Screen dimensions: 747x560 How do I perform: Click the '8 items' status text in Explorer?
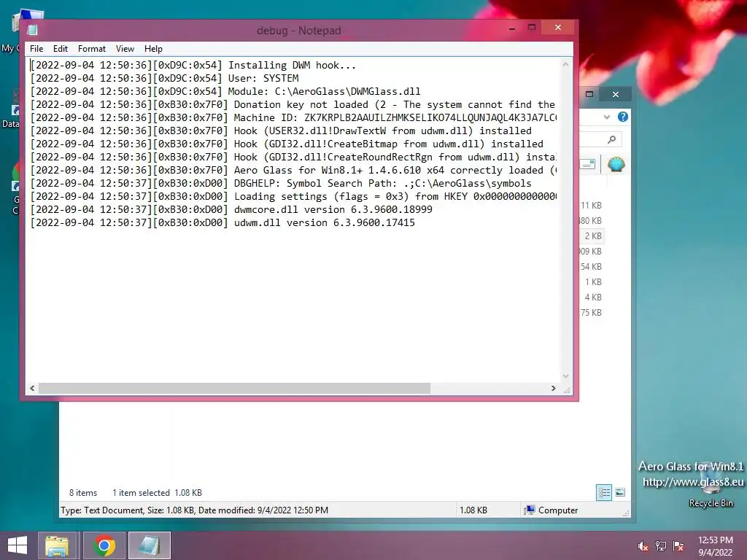[x=83, y=493]
